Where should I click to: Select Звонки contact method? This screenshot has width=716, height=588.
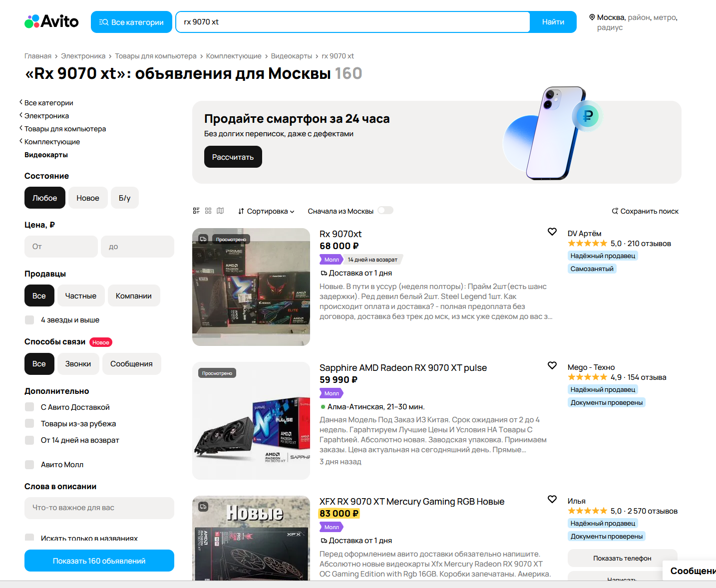[x=78, y=364]
